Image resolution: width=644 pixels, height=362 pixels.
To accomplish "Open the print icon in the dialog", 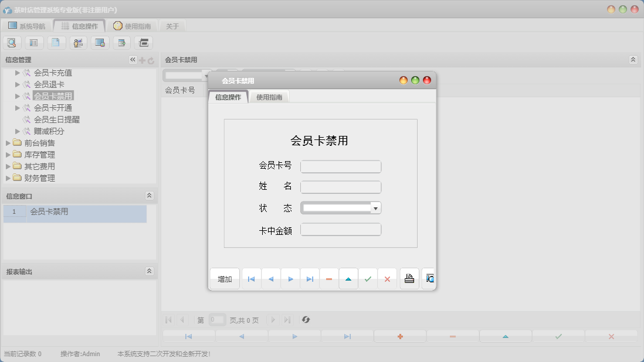I will coord(409,278).
